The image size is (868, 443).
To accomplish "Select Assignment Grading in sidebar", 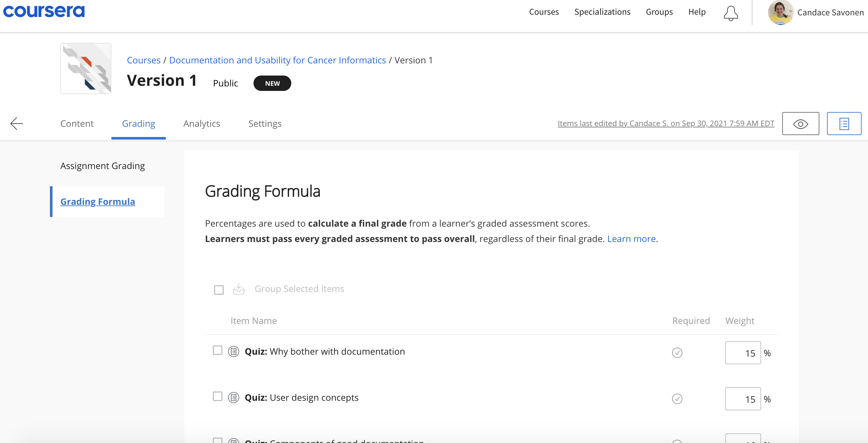I will click(102, 166).
